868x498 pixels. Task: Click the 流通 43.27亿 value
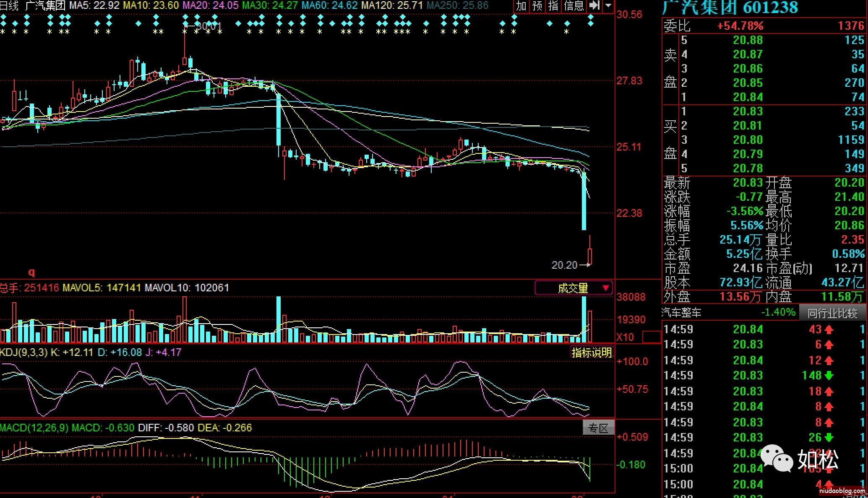pos(843,283)
